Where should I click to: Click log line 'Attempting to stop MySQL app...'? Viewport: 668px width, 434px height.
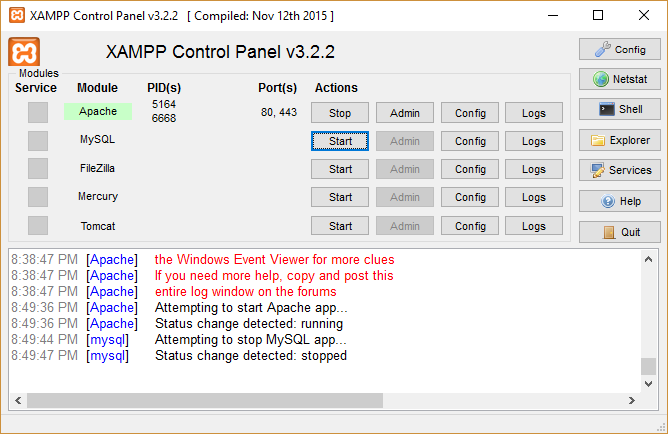point(251,339)
